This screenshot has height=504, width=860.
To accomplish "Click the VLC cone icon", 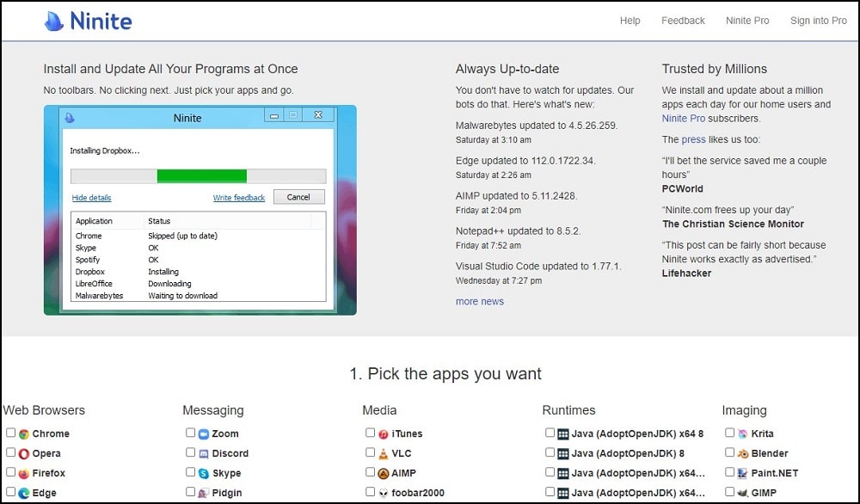I will [384, 454].
